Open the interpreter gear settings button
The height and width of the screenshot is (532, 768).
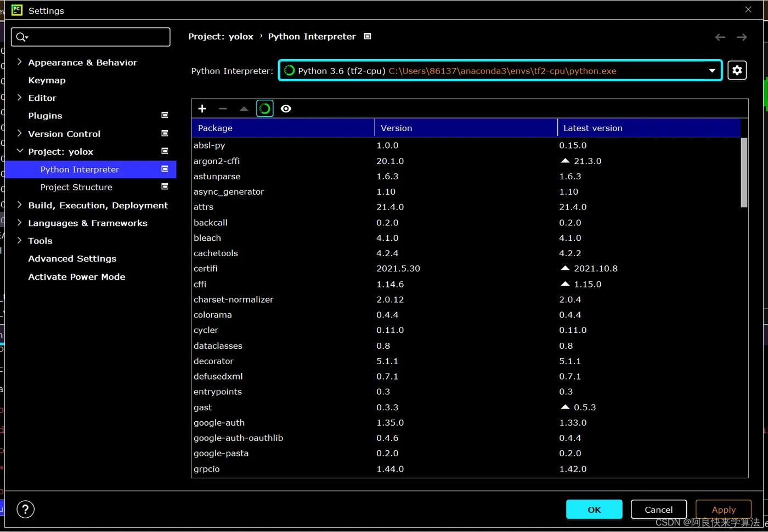[x=737, y=70]
